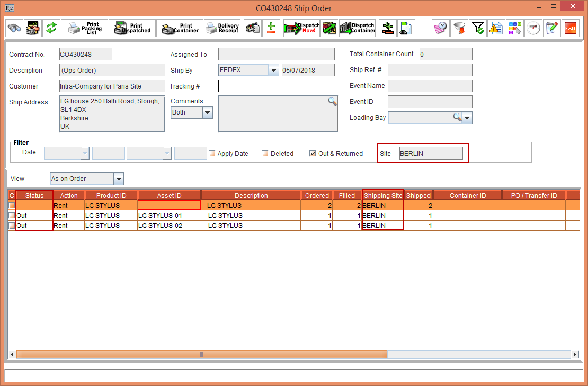Uncheck the Out & Returned checkbox
Screen dimensions: 588x386
313,154
